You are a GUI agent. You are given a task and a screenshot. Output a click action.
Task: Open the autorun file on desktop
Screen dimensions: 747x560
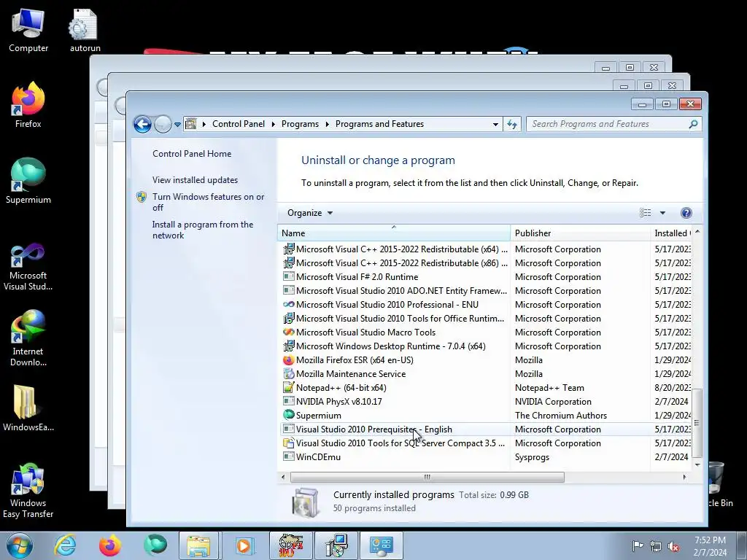point(85,31)
